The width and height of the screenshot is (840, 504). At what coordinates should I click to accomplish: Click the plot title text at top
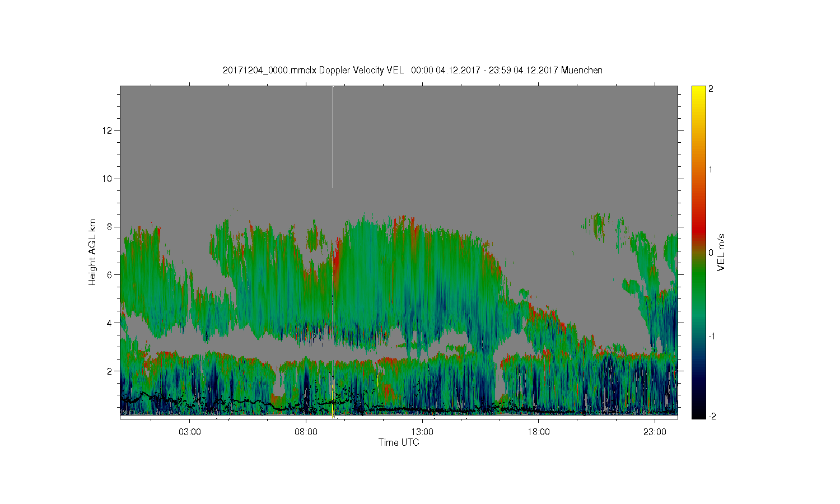pos(413,70)
